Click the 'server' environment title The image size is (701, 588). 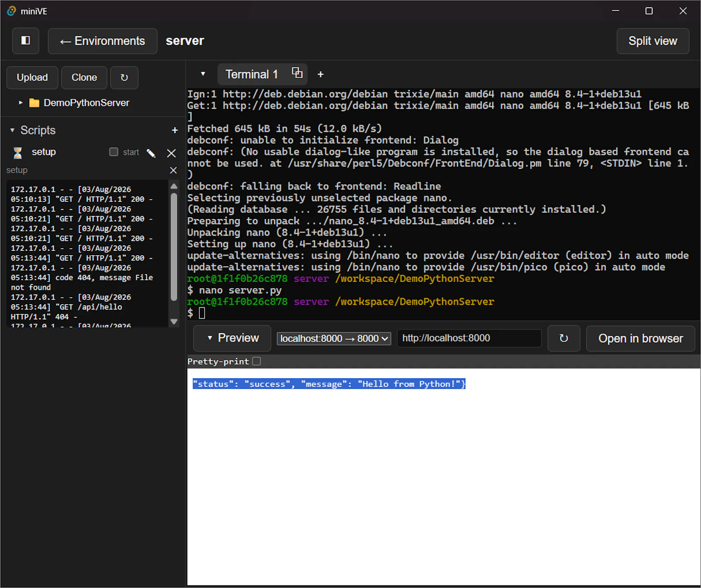[x=185, y=41]
